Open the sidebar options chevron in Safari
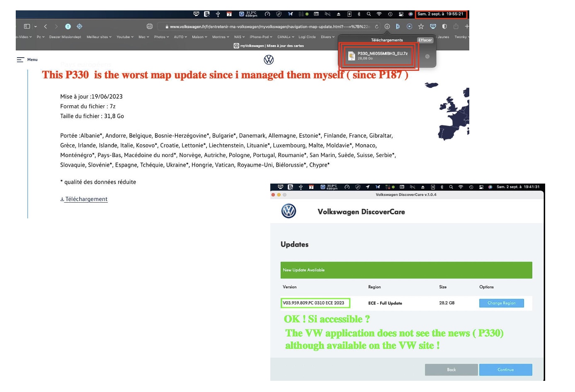575x392 pixels. pyautogui.click(x=35, y=27)
